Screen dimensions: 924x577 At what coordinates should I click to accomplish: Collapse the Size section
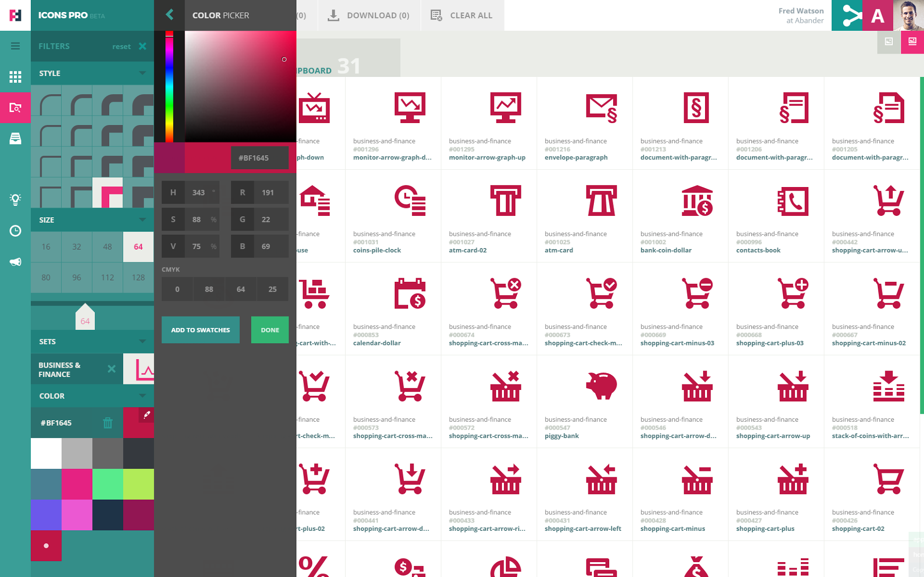pyautogui.click(x=142, y=220)
